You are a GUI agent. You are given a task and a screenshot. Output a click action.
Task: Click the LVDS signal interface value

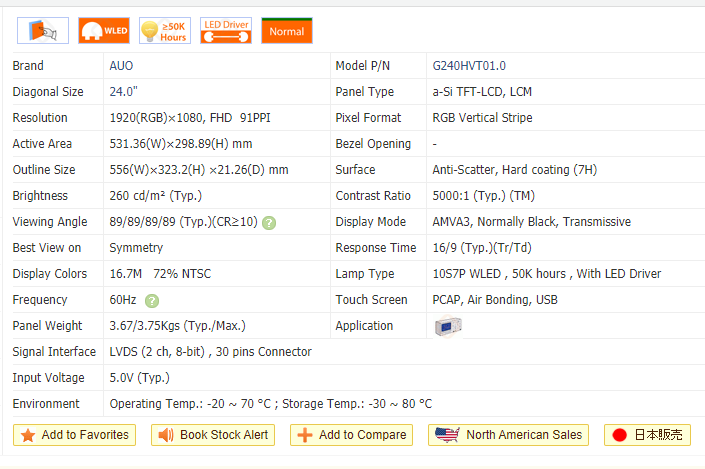(x=210, y=352)
